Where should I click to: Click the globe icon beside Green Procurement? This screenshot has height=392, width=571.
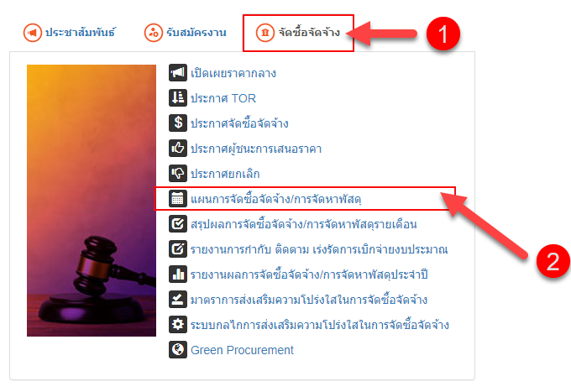178,349
